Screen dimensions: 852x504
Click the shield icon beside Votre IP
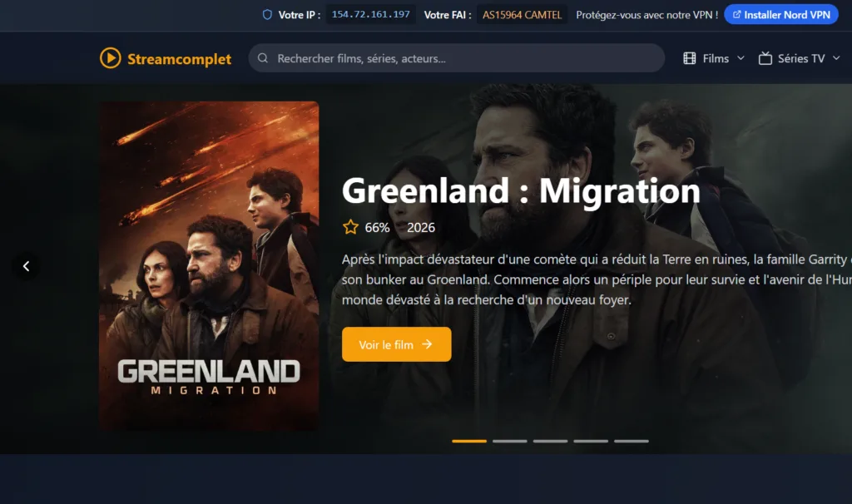point(267,15)
